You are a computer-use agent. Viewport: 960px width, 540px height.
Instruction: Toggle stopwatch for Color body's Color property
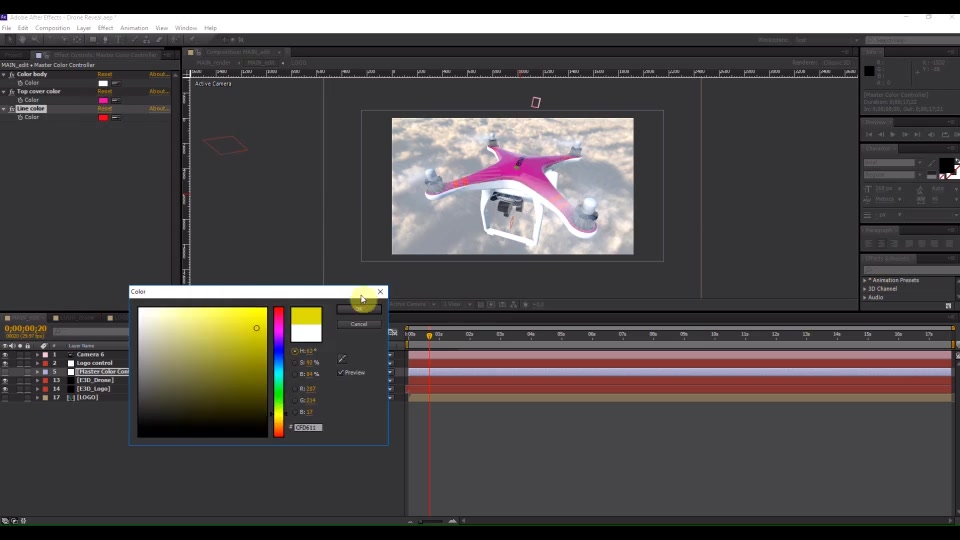pos(20,83)
